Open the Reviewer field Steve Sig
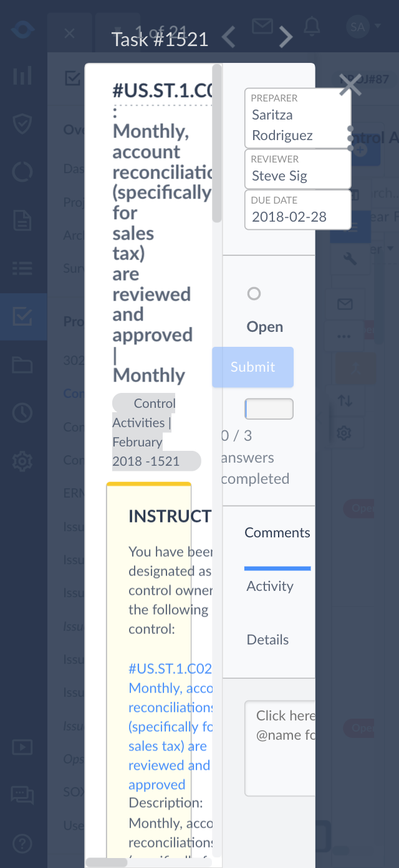Screen dimensions: 399x868 (297, 169)
